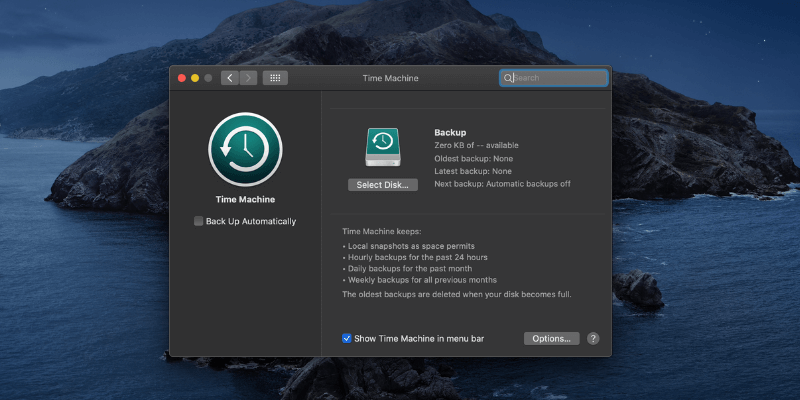Click the Latest backup: None text
Screen dimensions: 800x400
[x=473, y=171]
